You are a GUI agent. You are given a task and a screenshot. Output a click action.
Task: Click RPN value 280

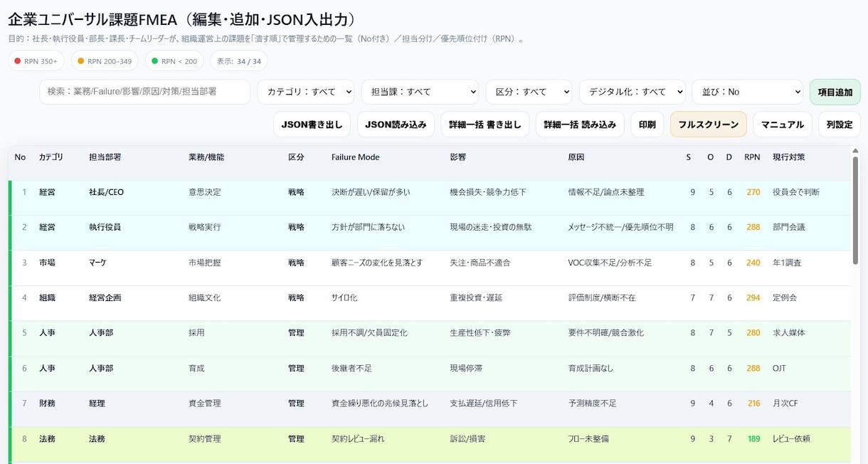pyautogui.click(x=753, y=332)
